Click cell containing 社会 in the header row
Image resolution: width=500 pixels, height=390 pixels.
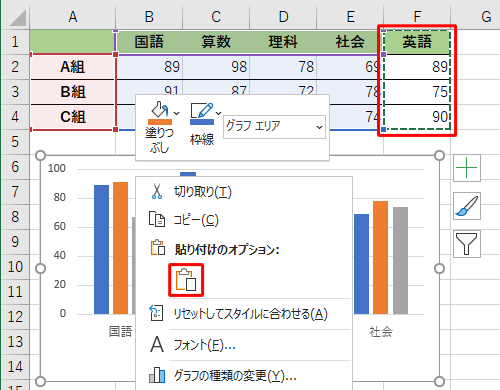tap(349, 42)
